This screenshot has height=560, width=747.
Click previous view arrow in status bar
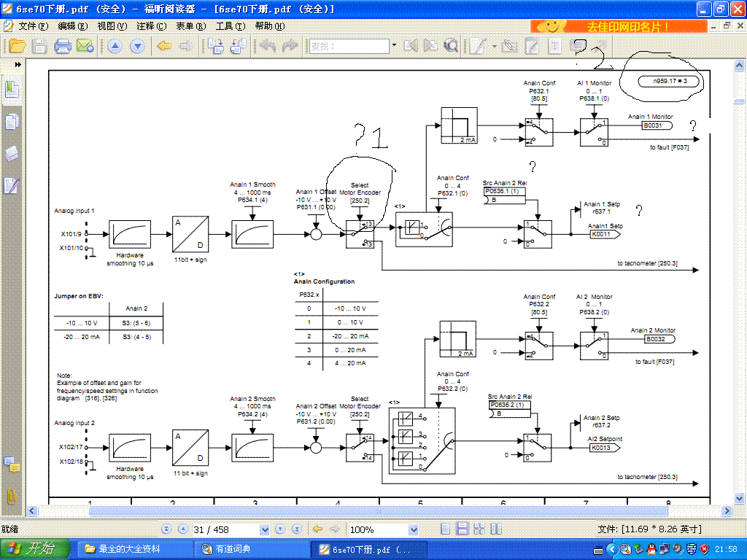318,529
